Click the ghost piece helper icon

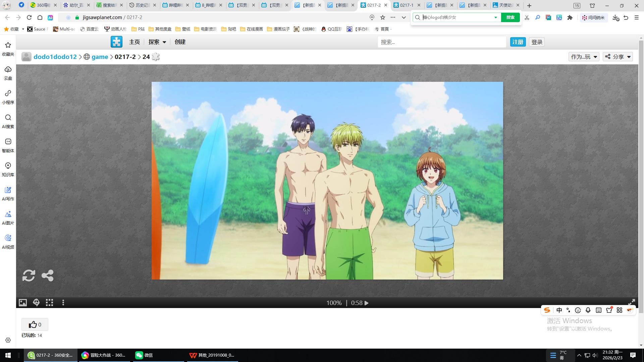[x=36, y=303]
